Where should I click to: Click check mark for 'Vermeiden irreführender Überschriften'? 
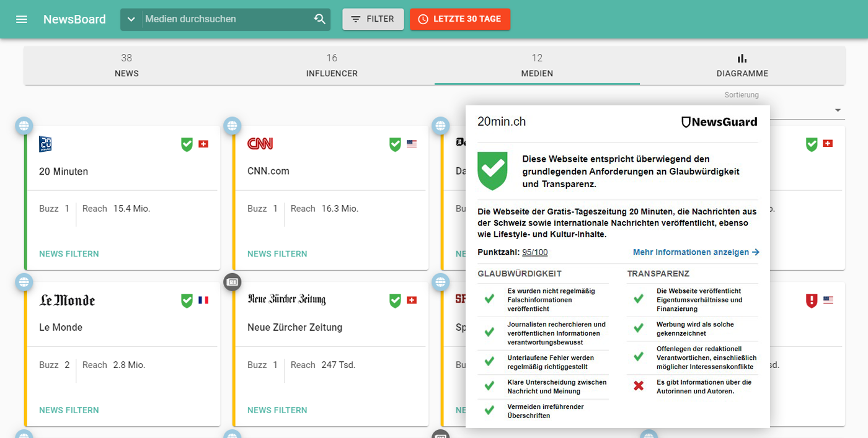click(489, 411)
